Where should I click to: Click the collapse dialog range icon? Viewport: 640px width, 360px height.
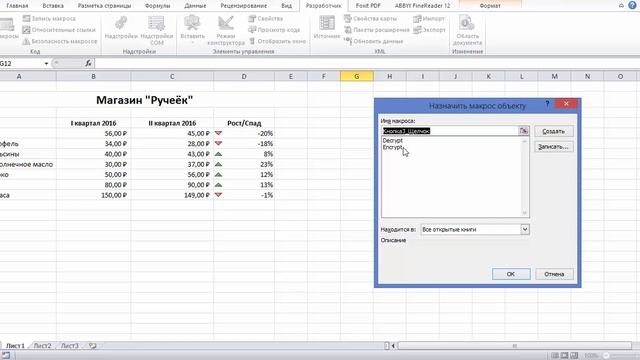(x=524, y=131)
